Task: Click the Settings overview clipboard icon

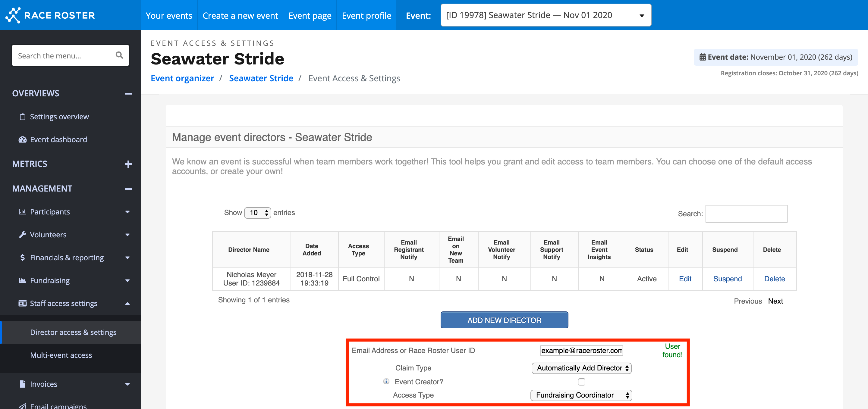Action: tap(23, 117)
